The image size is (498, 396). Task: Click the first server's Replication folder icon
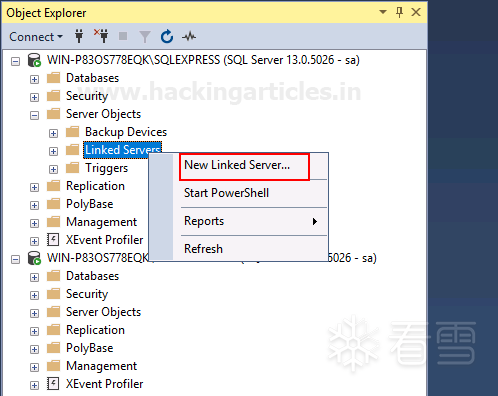pyautogui.click(x=53, y=186)
